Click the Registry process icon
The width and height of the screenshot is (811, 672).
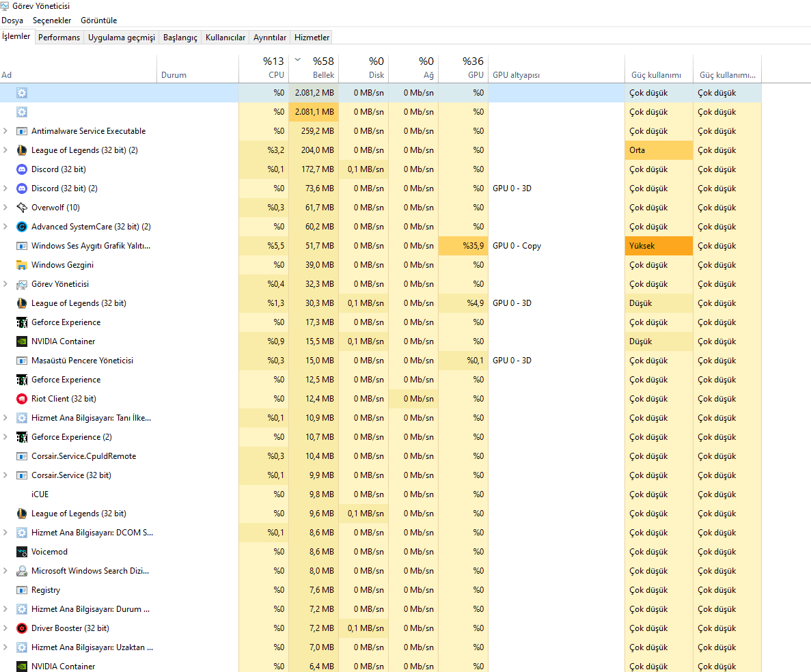tap(22, 590)
